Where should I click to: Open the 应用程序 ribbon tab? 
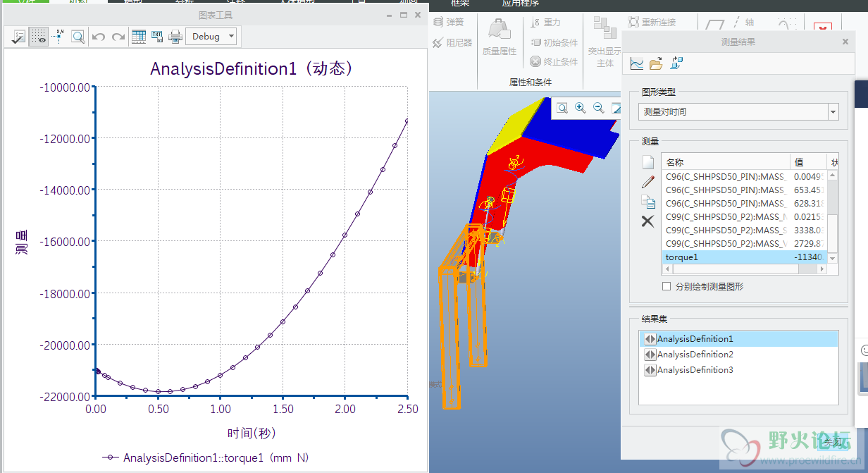(520, 4)
